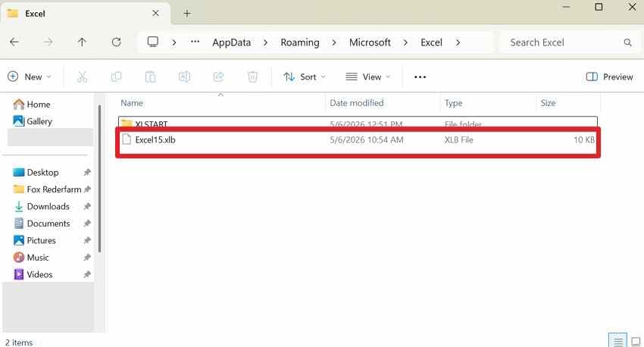Switch to details view layout icon

(x=617, y=341)
